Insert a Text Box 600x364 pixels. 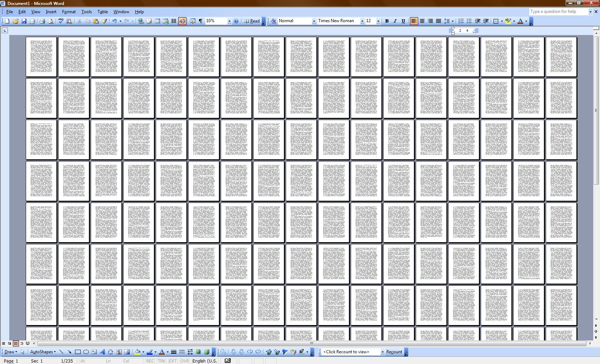pos(94,352)
